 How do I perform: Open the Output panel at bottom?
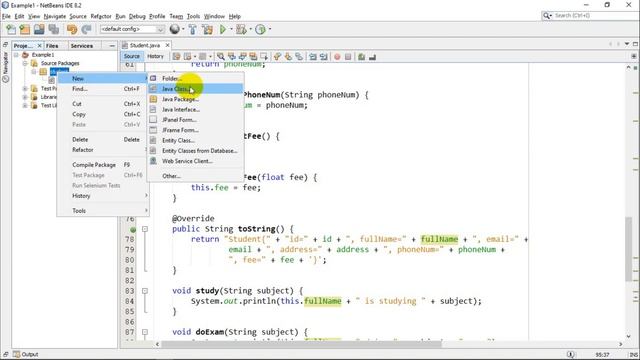click(25, 354)
